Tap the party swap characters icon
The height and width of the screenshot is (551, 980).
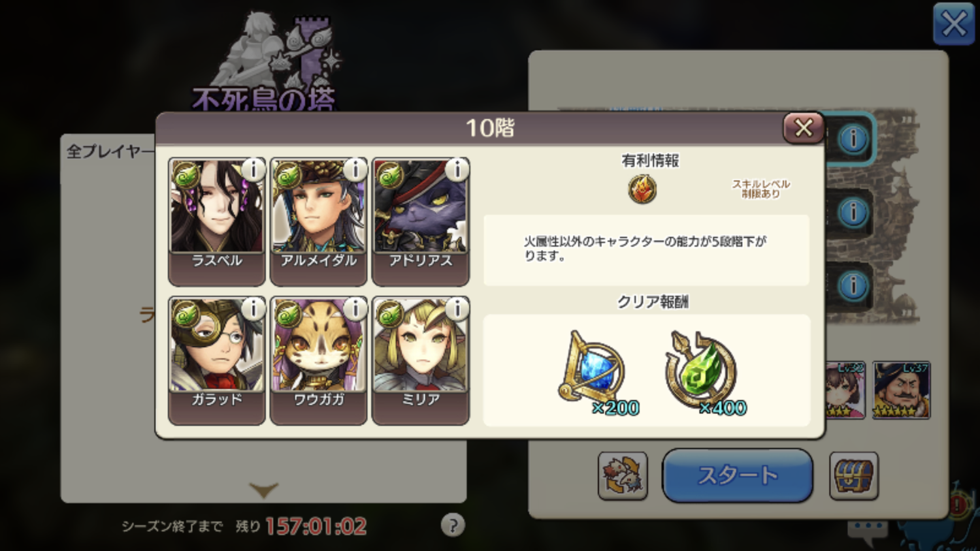(x=623, y=476)
